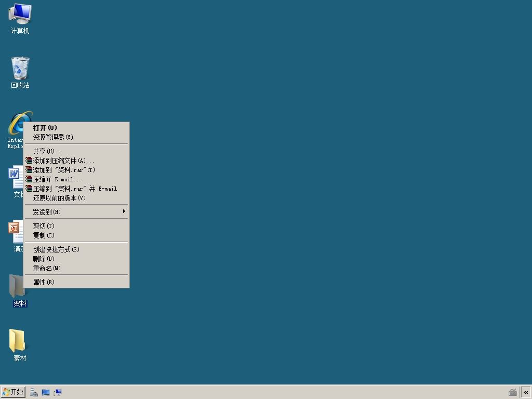Click the third quick launch icon with monitors
This screenshot has height=399, width=532.
pos(57,392)
